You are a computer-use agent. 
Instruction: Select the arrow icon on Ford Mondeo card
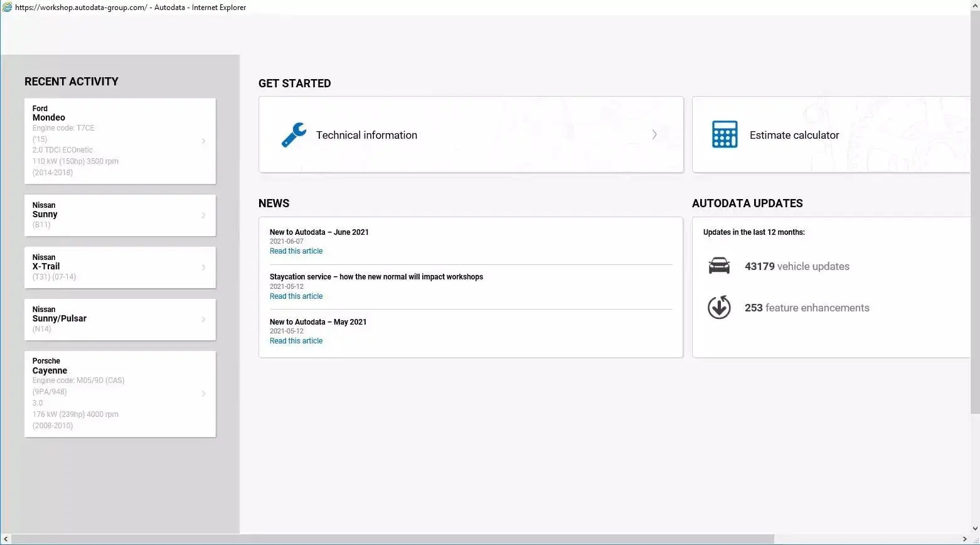point(203,141)
